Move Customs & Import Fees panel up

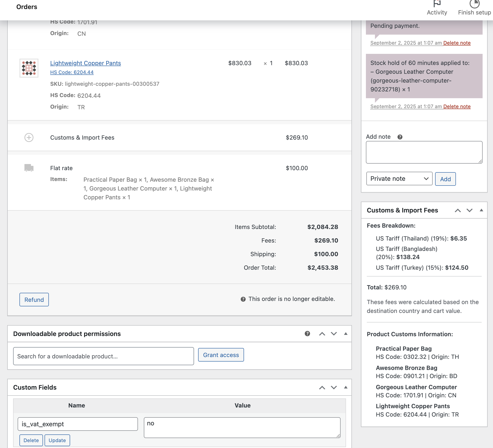tap(457, 210)
